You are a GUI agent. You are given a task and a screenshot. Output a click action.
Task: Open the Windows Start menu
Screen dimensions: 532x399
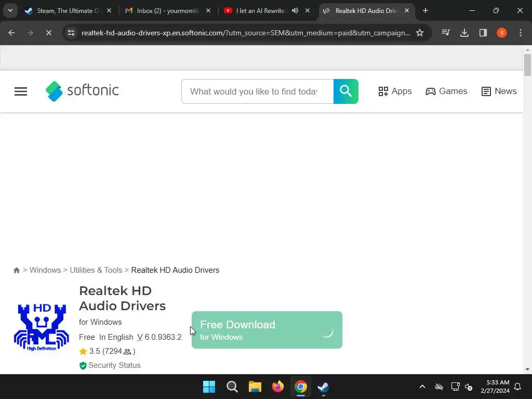pos(209,387)
